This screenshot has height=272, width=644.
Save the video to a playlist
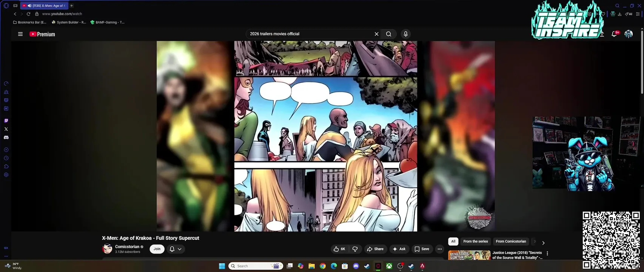click(x=422, y=249)
